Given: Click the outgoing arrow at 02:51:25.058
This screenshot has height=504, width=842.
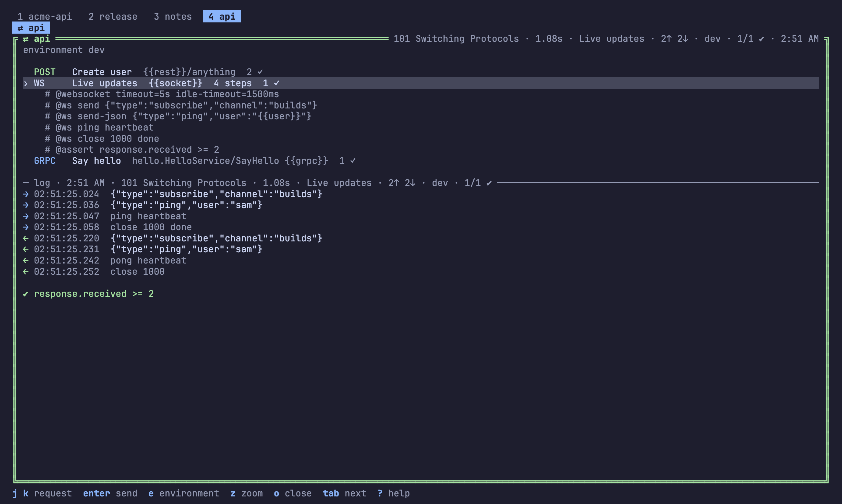Looking at the screenshot, I should (x=26, y=227).
